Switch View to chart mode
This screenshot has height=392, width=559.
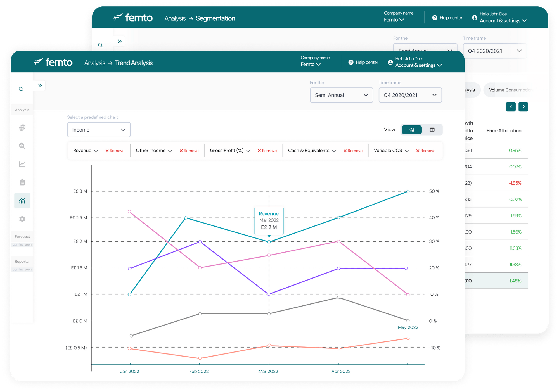(411, 130)
